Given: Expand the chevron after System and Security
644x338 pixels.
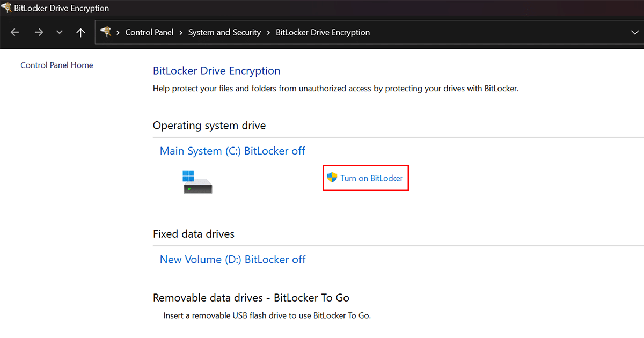Looking at the screenshot, I should (x=268, y=33).
